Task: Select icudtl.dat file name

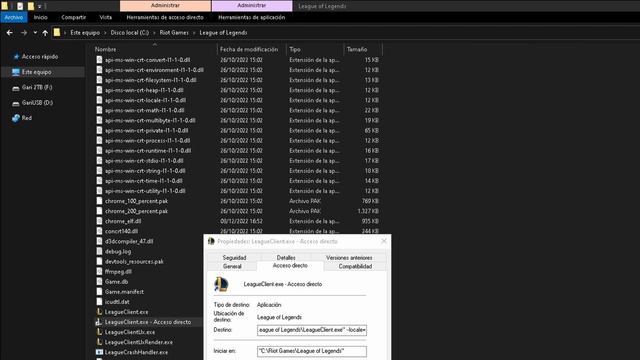Action: click(117, 302)
